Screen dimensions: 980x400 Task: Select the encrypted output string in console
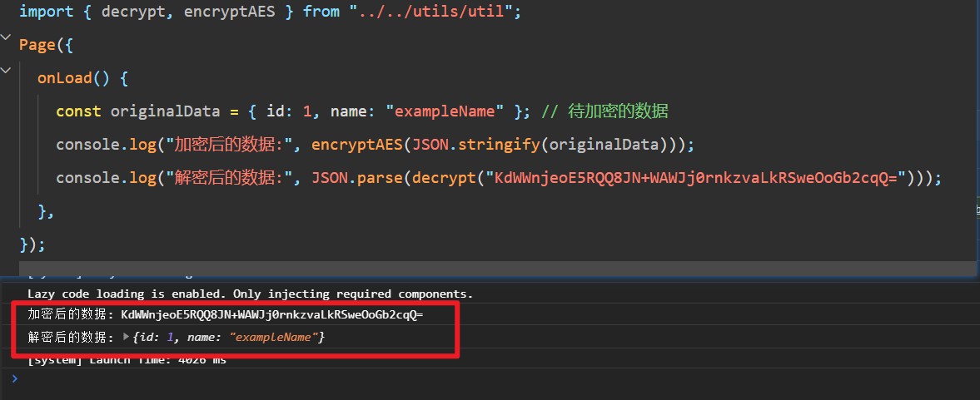coord(271,315)
